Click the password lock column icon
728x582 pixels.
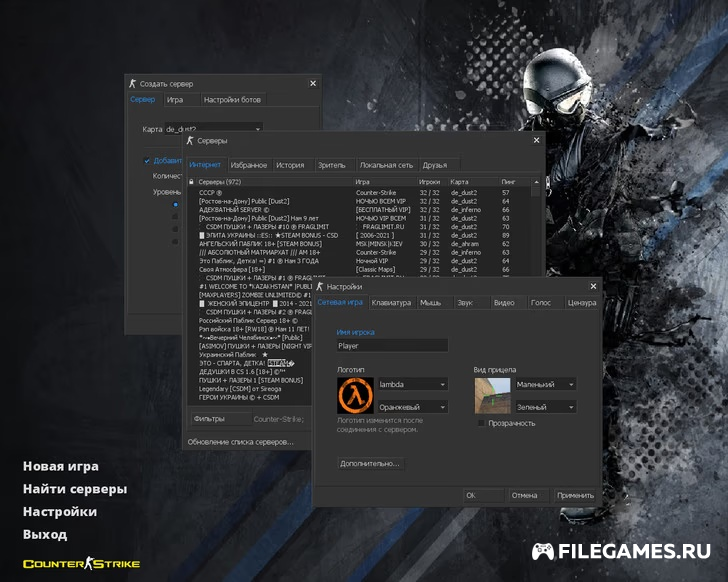coord(191,181)
